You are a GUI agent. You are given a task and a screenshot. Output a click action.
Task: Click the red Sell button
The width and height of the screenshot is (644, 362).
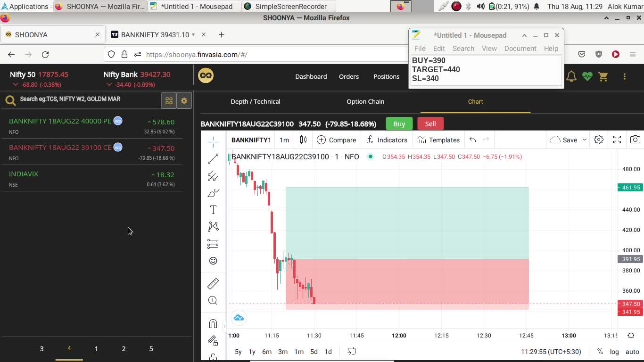[430, 123]
